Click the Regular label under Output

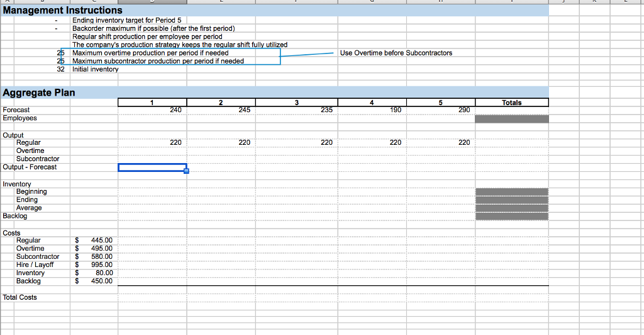(28, 143)
